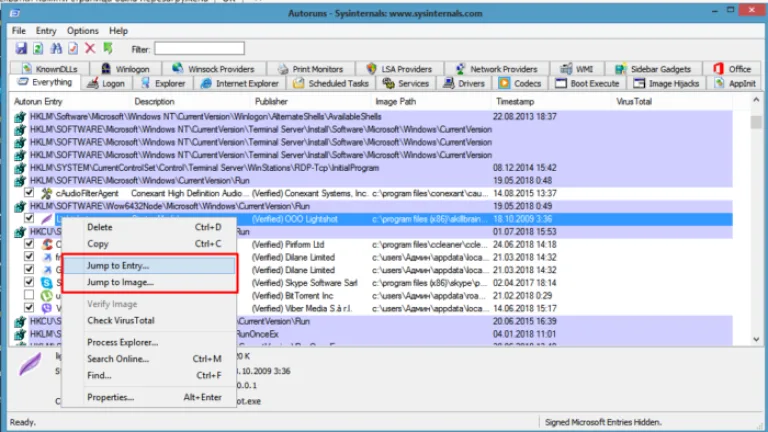Open the Entry menu
This screenshot has width=768, height=432.
[46, 31]
